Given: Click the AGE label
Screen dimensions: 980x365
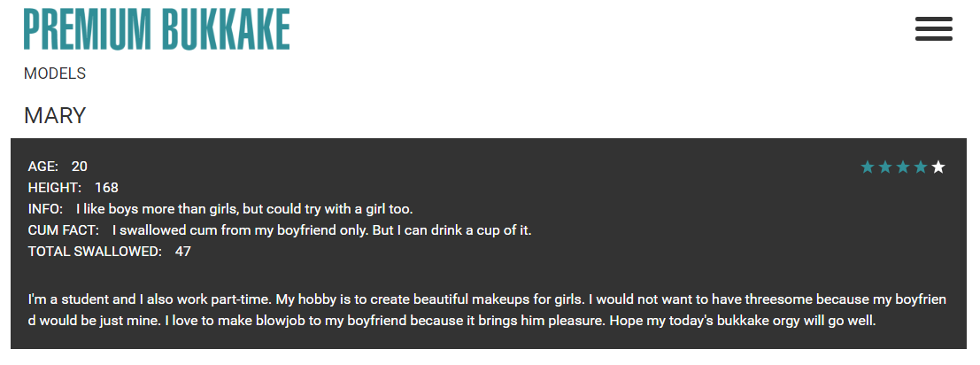Looking at the screenshot, I should coord(43,167).
